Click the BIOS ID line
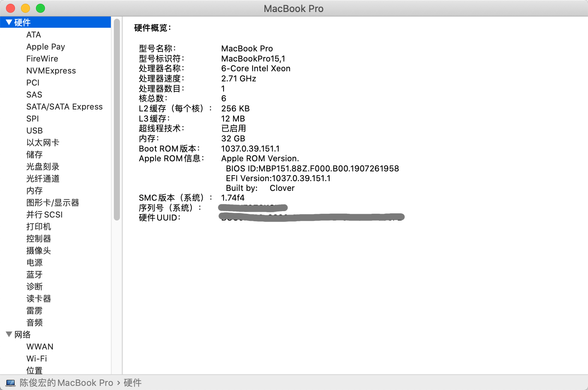 point(312,168)
